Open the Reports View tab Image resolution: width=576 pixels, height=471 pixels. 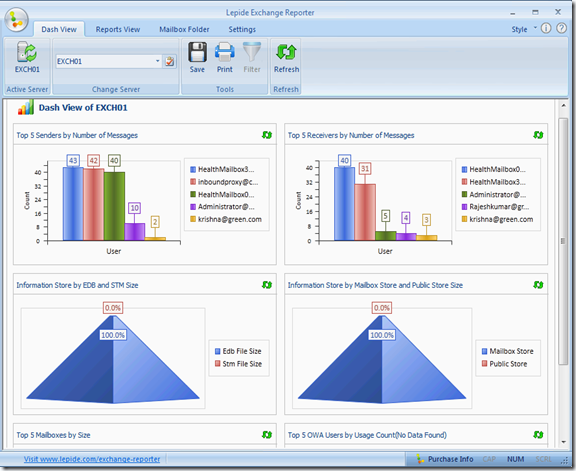coord(118,29)
